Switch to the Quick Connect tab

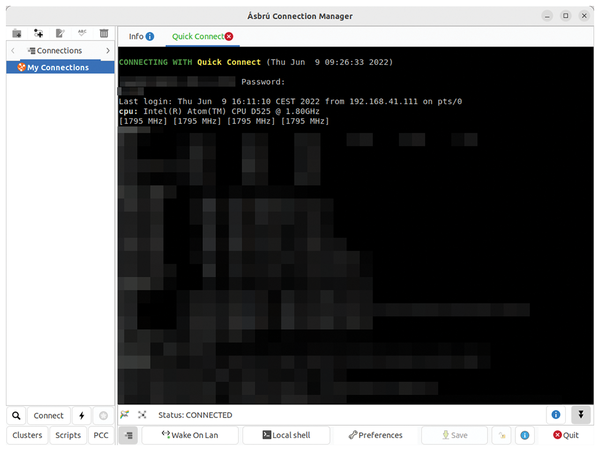(197, 36)
